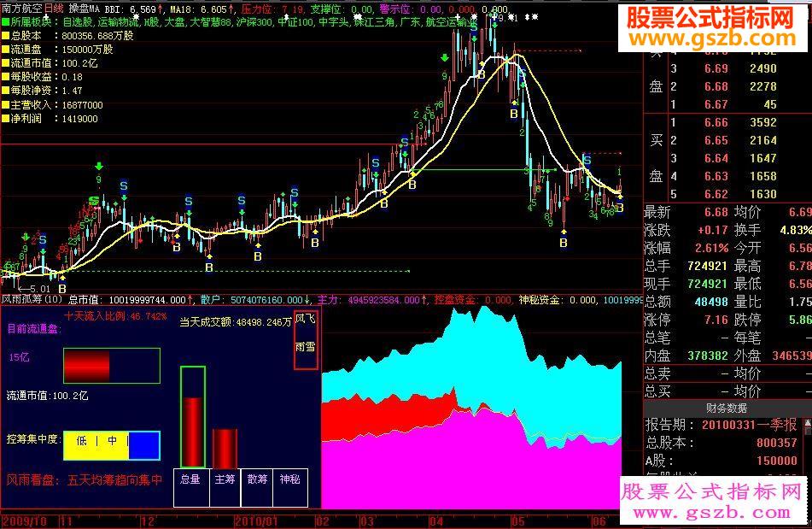Click the 04 month tick on time axis

point(436,520)
